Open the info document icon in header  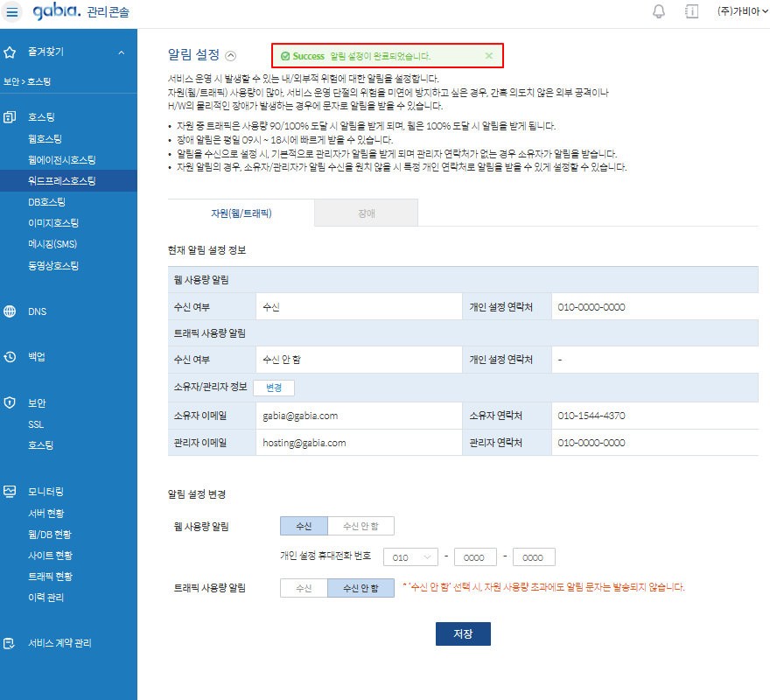coord(691,11)
